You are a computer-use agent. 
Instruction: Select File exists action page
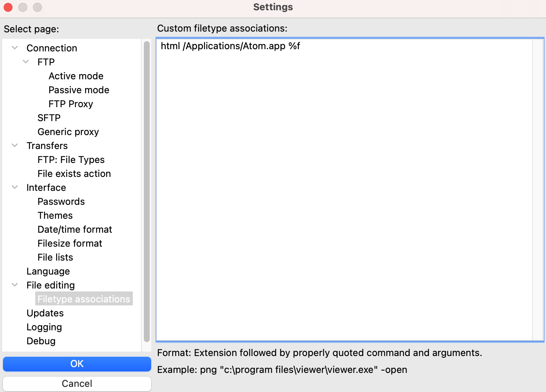click(x=74, y=174)
